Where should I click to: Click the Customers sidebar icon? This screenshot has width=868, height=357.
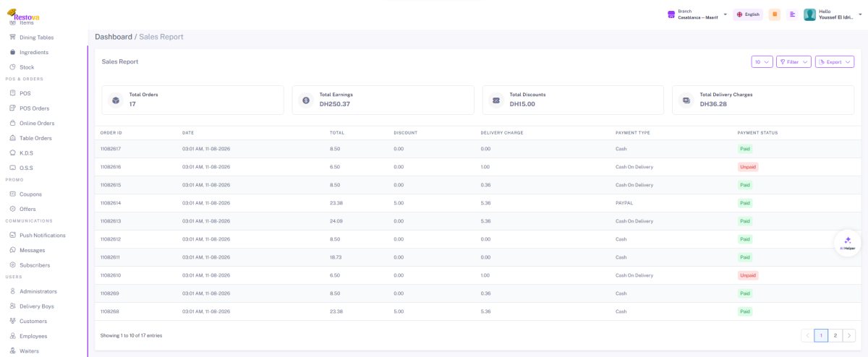[12, 321]
